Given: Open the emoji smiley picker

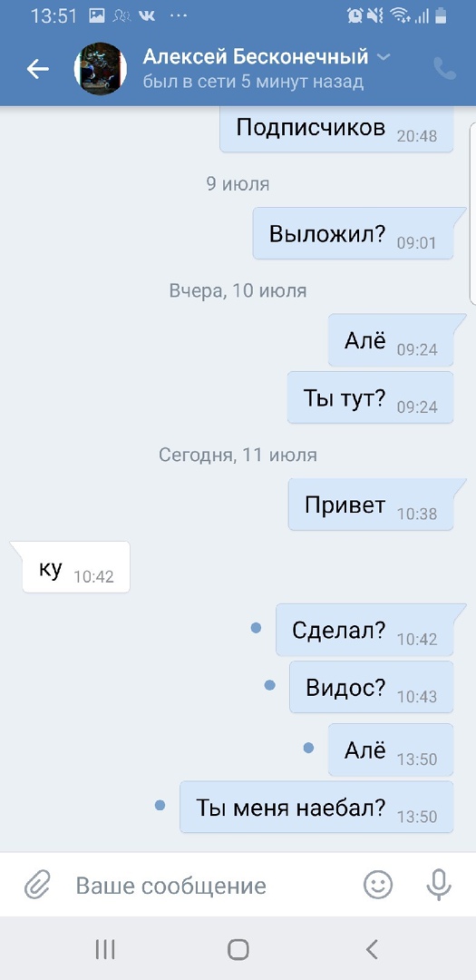Looking at the screenshot, I should [378, 885].
